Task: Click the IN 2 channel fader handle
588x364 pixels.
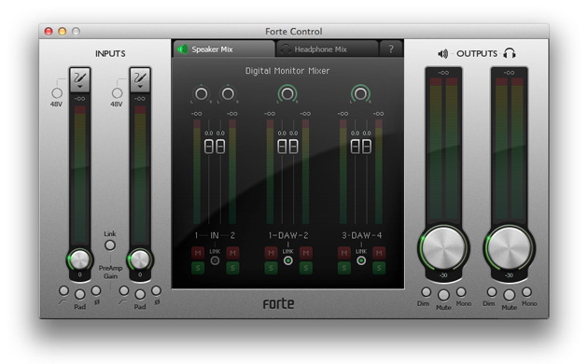Action: pos(220,147)
